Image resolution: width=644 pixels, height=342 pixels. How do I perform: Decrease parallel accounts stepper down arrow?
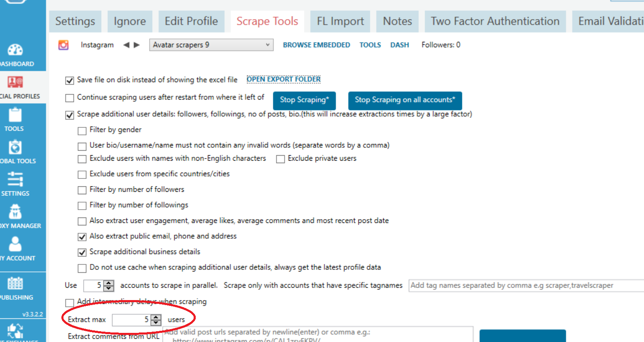tap(109, 288)
